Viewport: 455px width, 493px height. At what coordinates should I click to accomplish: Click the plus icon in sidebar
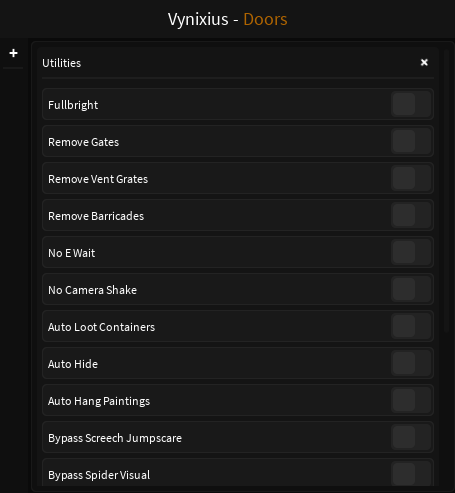click(13, 53)
